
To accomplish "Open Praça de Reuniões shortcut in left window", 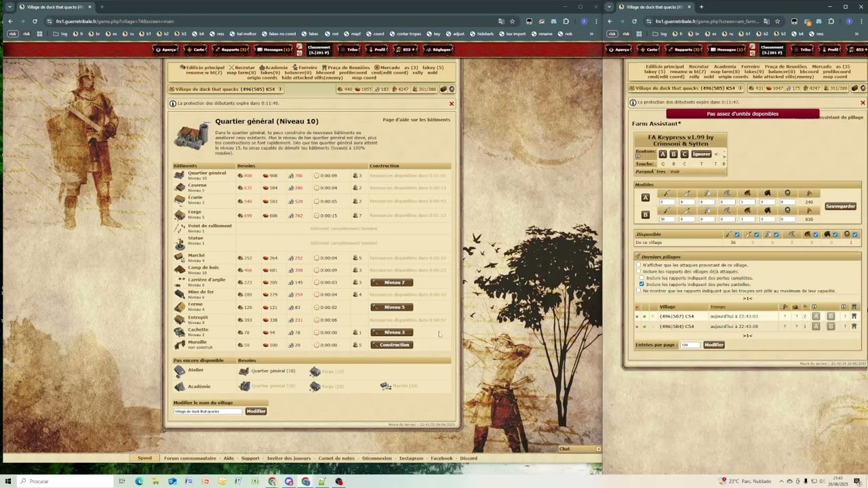I will (x=346, y=67).
